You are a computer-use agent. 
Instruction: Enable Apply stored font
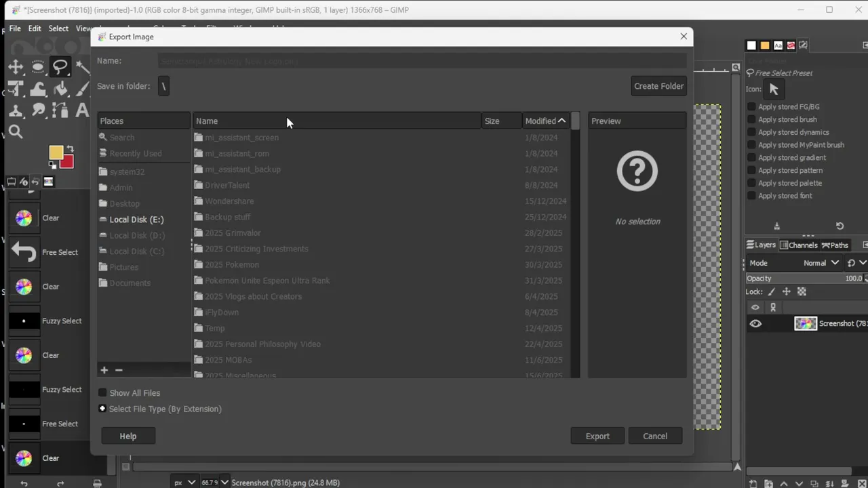751,196
